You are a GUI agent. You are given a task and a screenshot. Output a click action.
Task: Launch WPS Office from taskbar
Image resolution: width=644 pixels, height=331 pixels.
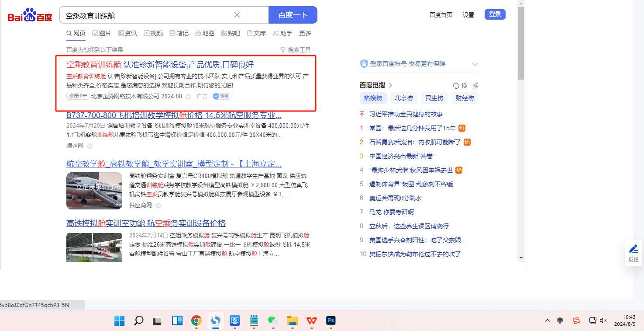click(311, 321)
